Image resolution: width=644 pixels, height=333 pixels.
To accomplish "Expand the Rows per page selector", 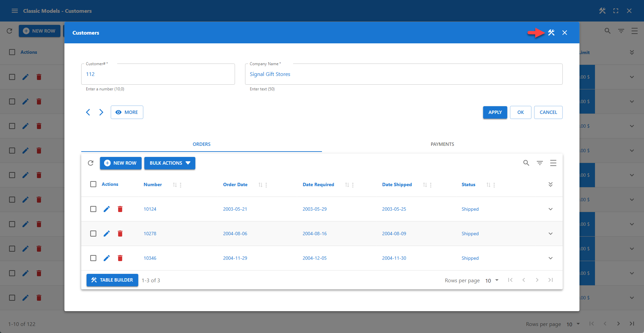I will [x=492, y=280].
